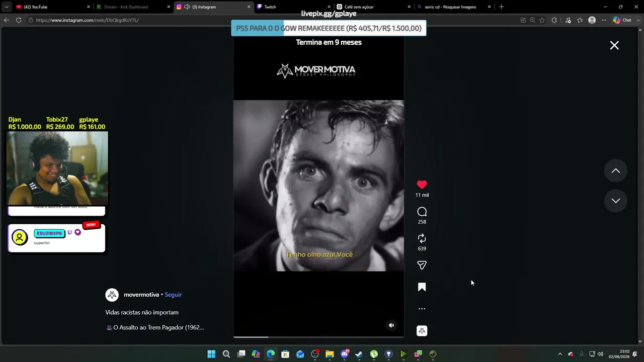Close the Twitch tab
The width and height of the screenshot is (644, 362).
click(x=329, y=7)
